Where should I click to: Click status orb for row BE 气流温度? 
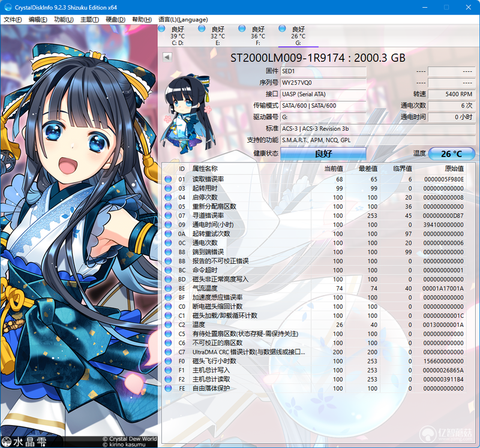click(x=168, y=288)
